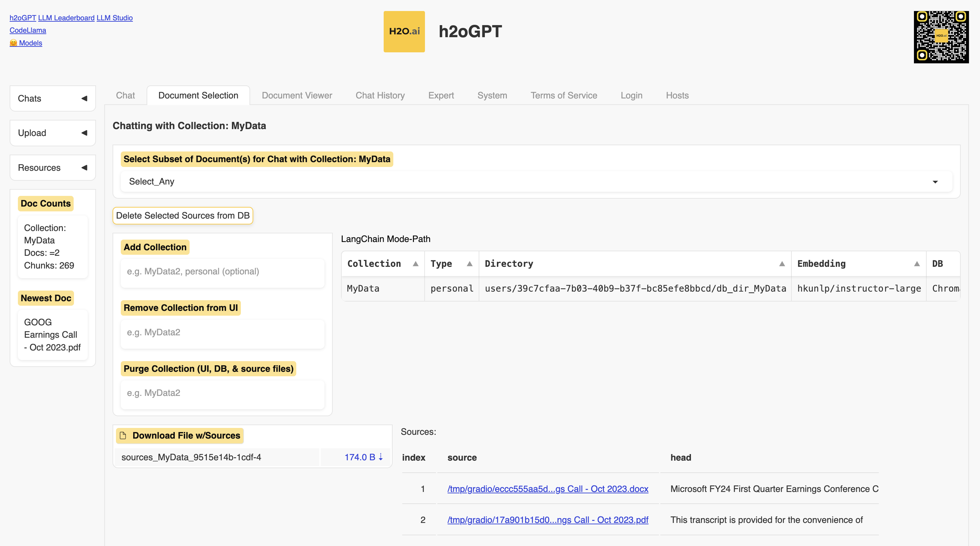Screen dimensions: 980x546
Task: Open the System tab
Action: (x=492, y=95)
